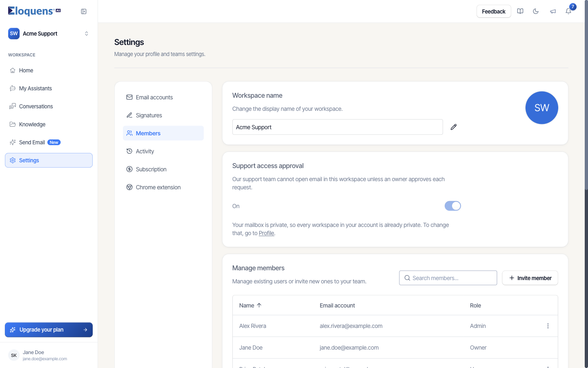Click the SW workspace avatar circle
Screen dimensions: 588x368
(x=542, y=108)
